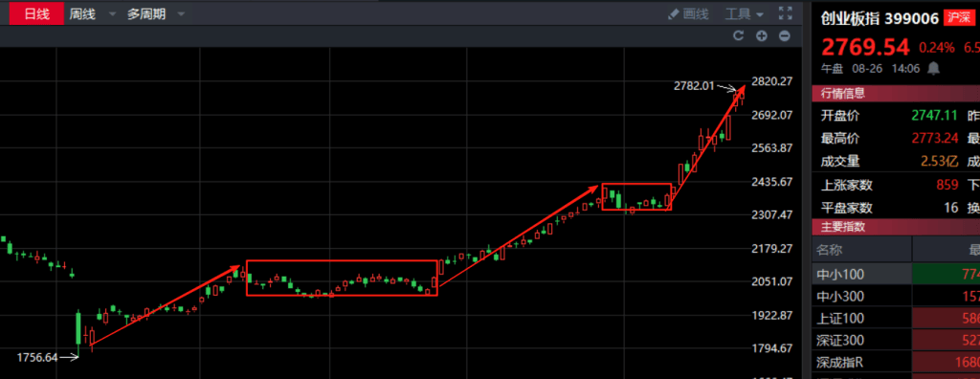Viewport: 980px width, 379px height.
Task: Click the 开盘价 value 2747.11
Action: (x=934, y=116)
